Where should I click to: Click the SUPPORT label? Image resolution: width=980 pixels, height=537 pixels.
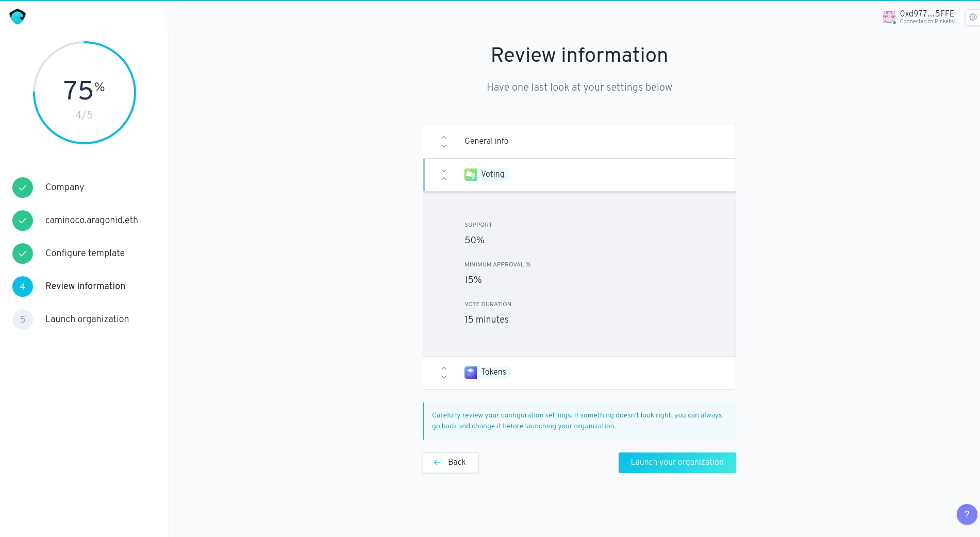point(478,225)
